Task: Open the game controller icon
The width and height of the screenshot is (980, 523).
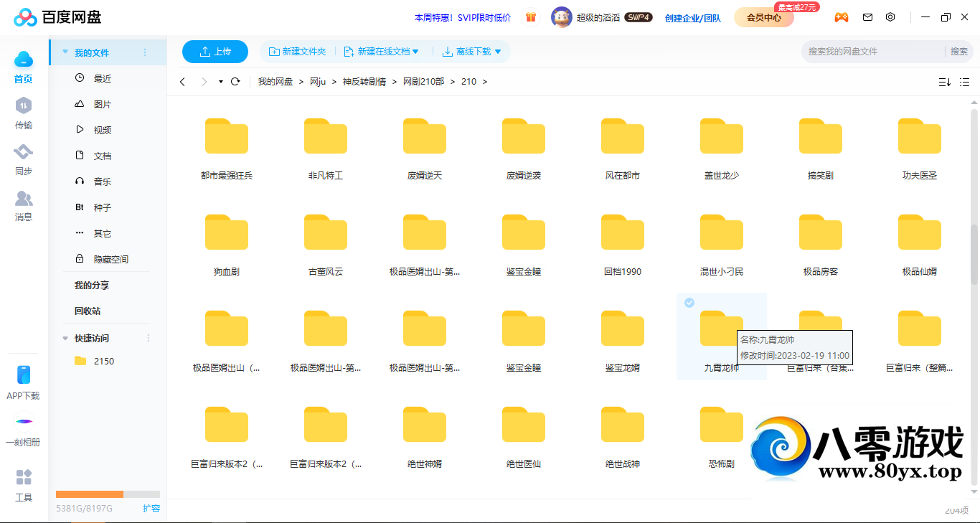Action: [841, 17]
